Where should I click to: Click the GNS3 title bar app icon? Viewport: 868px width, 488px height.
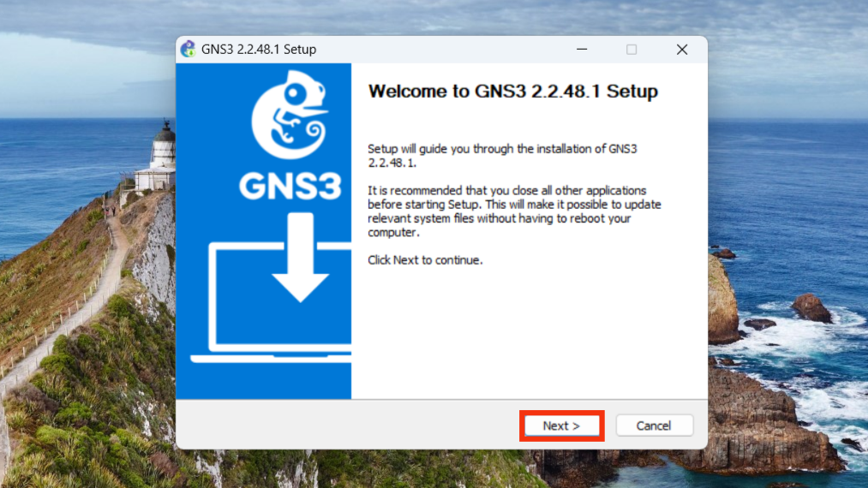(188, 49)
